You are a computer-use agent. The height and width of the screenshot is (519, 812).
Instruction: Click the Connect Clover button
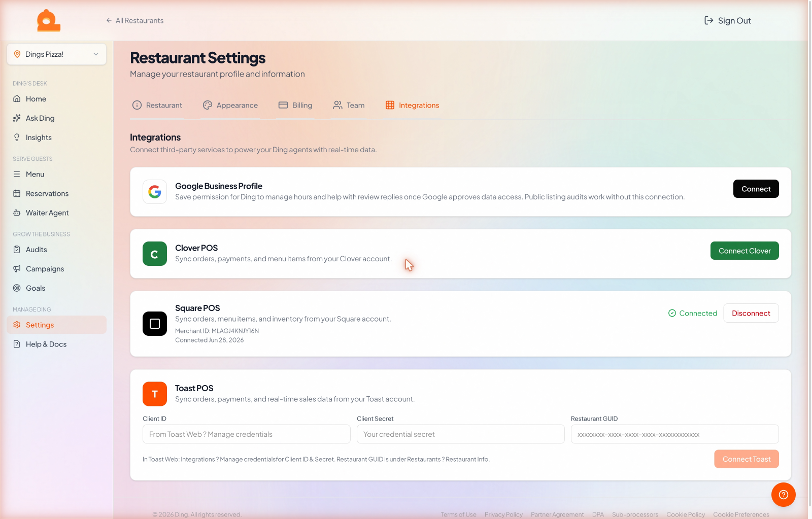pos(745,251)
